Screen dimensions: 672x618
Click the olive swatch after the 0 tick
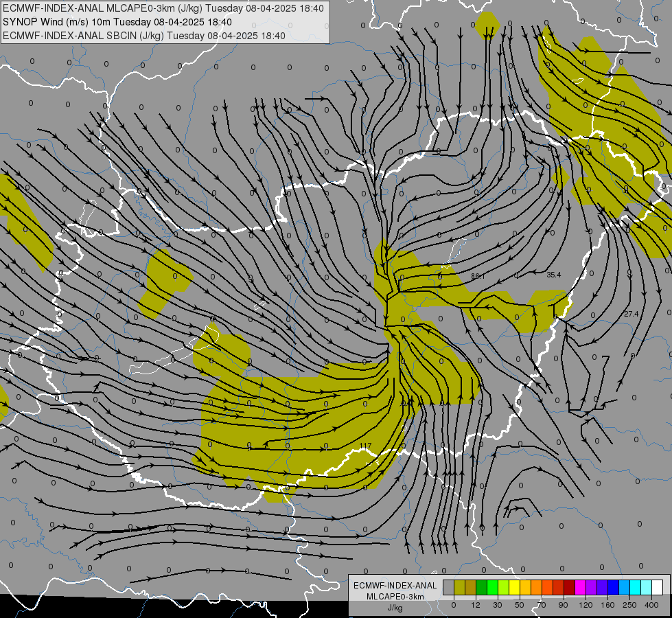pyautogui.click(x=460, y=587)
